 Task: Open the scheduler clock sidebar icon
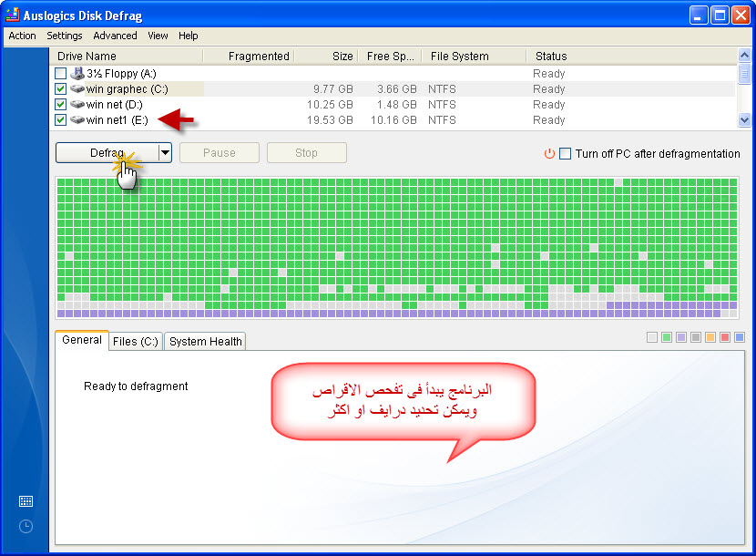coord(26,526)
